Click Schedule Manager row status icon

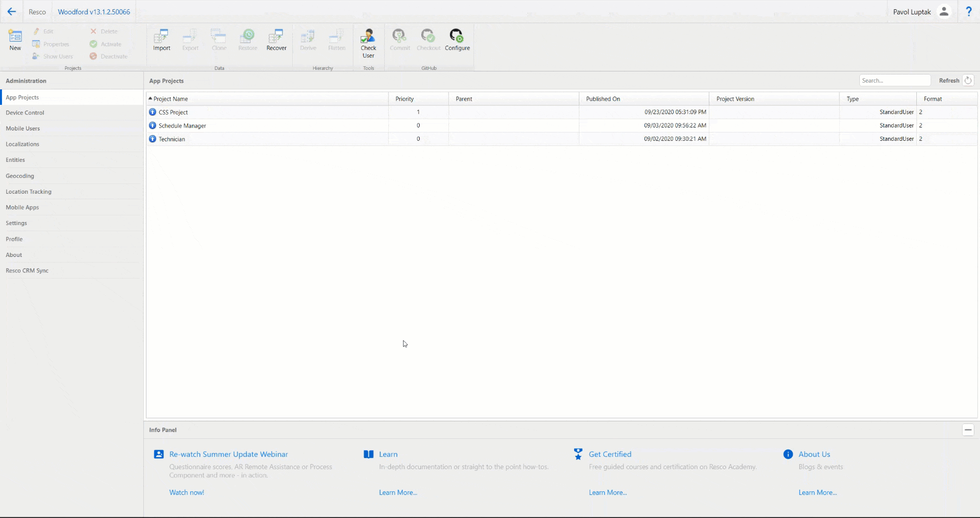pyautogui.click(x=153, y=125)
